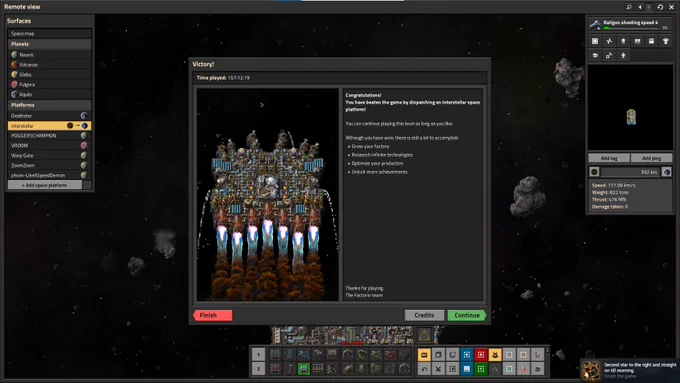Click the graduation cap tips icon
The height and width of the screenshot is (383, 680).
click(595, 56)
